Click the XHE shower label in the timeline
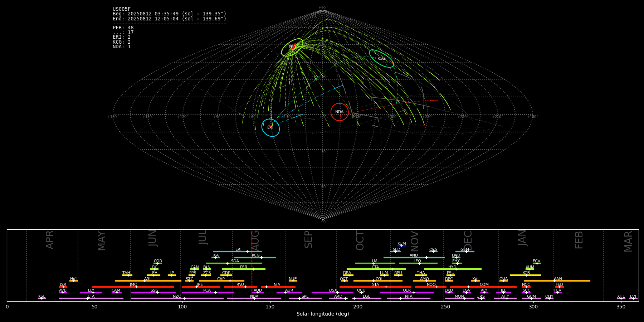This screenshot has height=322, width=644. coord(621,297)
